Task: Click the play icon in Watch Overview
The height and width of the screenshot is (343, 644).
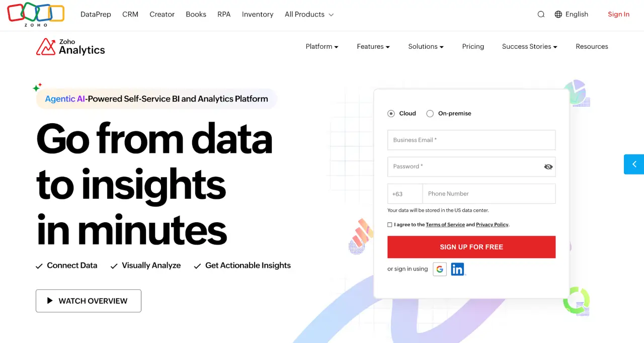Action: [x=50, y=301]
